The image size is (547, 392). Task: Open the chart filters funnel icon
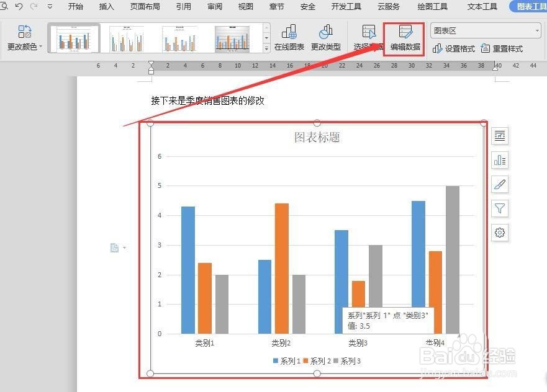click(x=500, y=208)
